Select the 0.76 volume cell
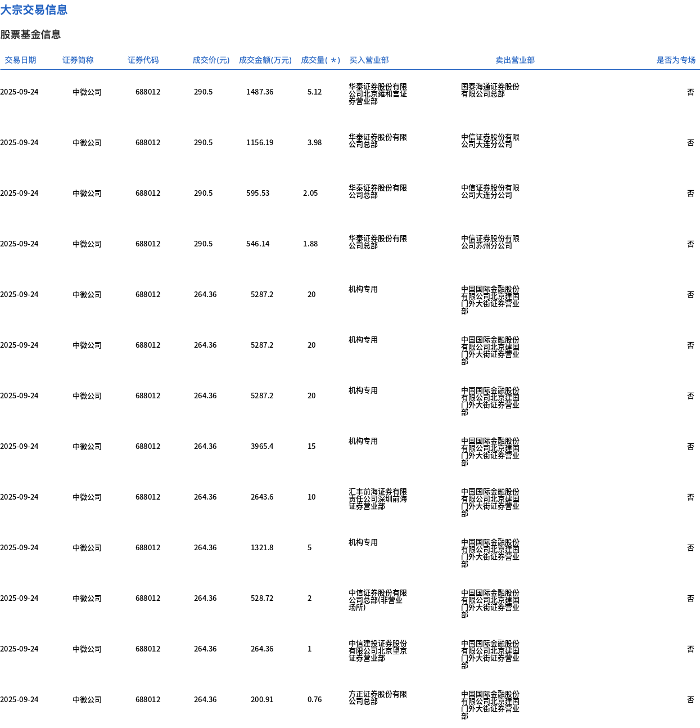This screenshot has height=728, width=700. 314,699
